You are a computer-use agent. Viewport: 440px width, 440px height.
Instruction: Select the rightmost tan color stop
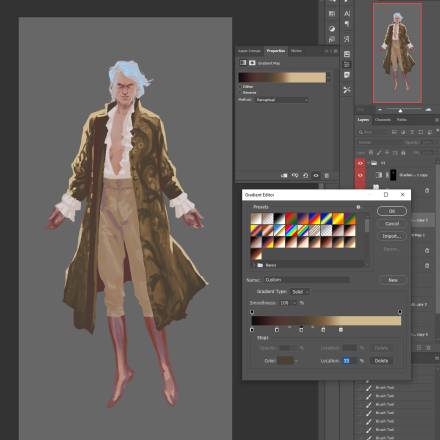(341, 330)
